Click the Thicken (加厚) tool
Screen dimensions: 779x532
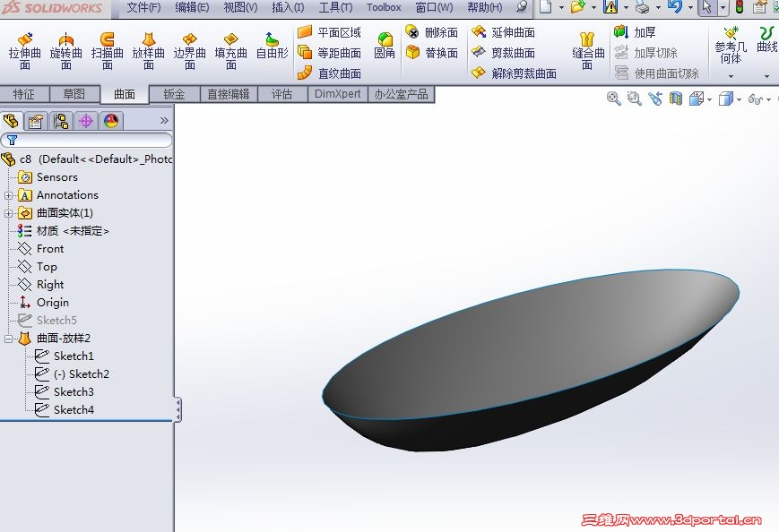(x=635, y=32)
